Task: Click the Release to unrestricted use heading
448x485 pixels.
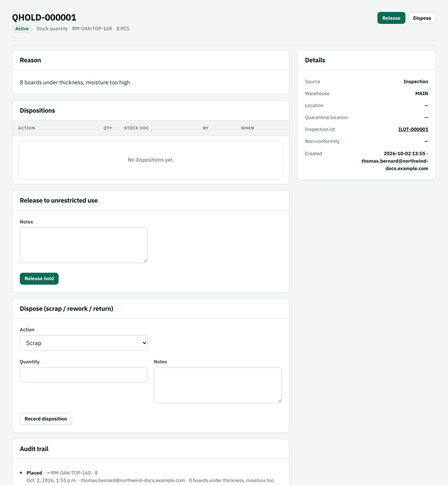Action: 59,200
